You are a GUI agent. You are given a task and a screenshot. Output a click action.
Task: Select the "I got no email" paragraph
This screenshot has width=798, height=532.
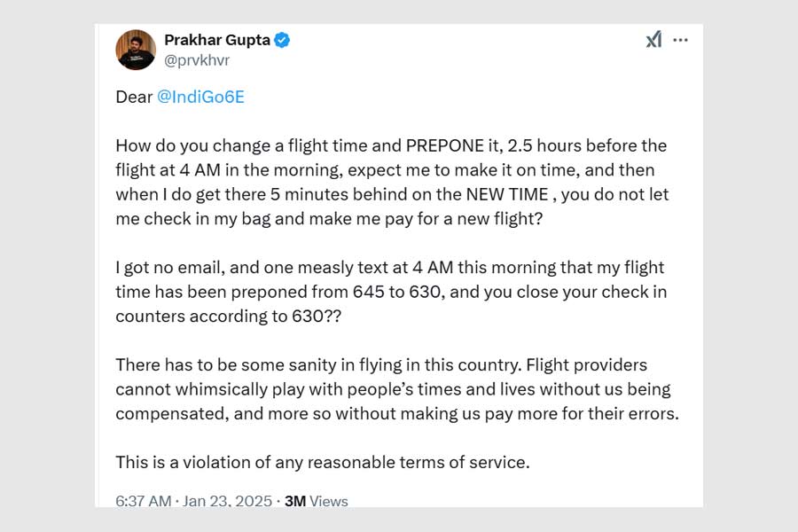(390, 291)
